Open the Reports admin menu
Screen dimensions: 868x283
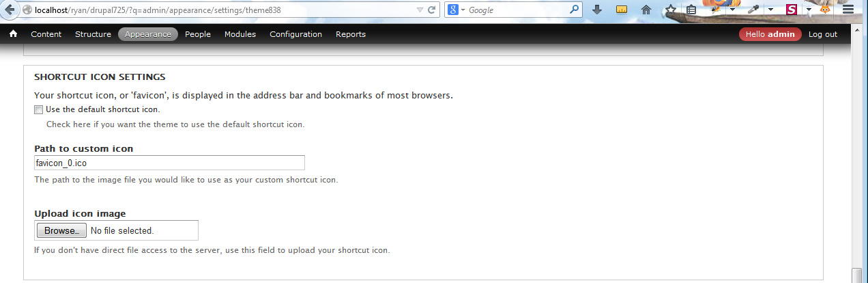[351, 34]
